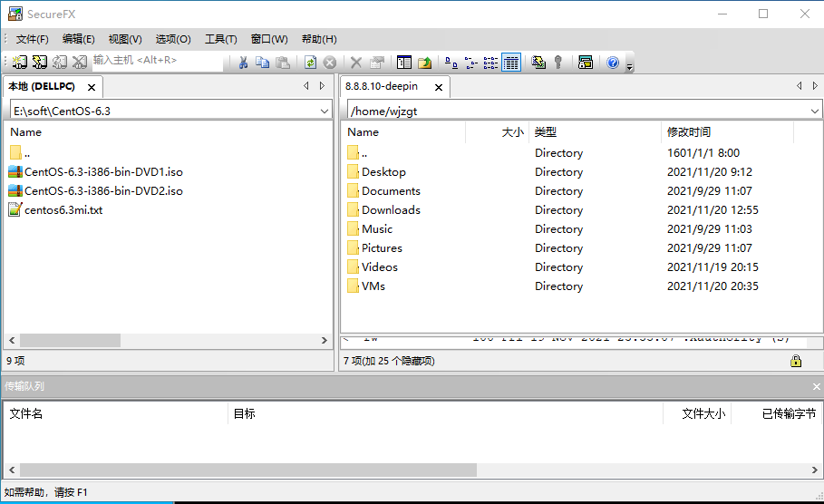Click the Cut scissors icon
The image size is (824, 504).
pos(243,63)
